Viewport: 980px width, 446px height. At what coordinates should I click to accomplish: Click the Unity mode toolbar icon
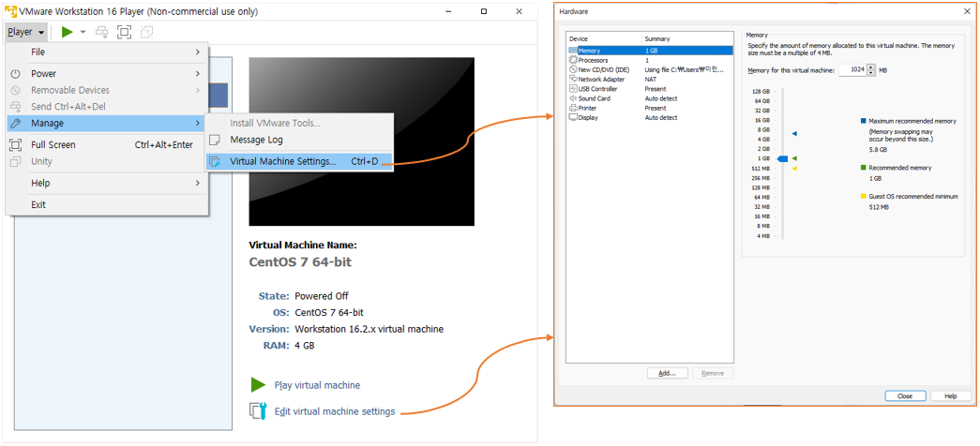tap(147, 32)
